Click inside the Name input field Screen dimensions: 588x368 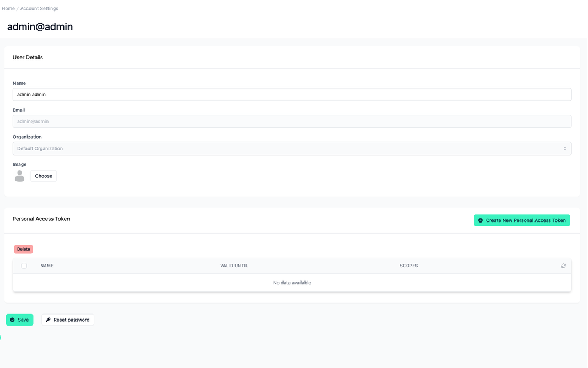[x=292, y=94]
